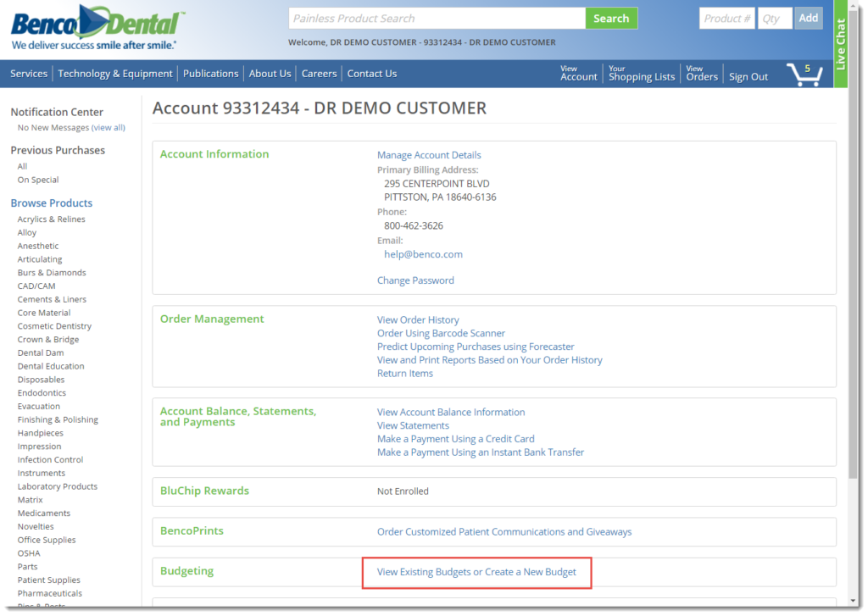
Task: Open the Publications menu
Action: 210,74
